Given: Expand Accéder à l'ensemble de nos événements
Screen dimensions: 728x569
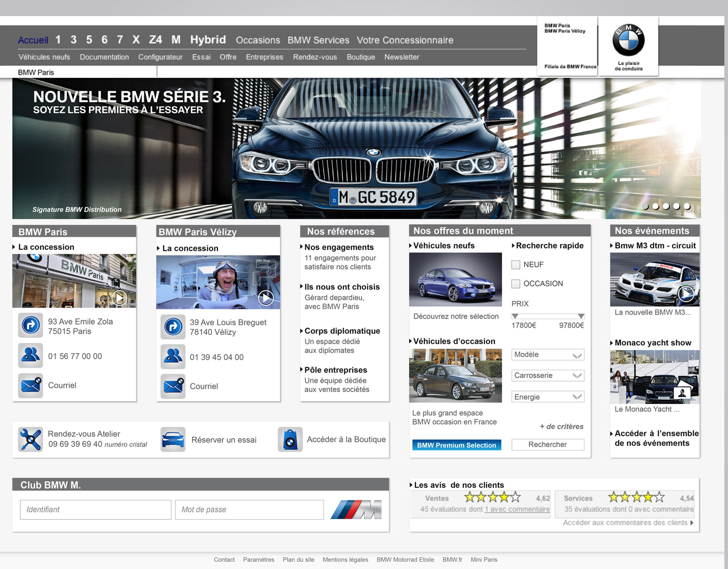Looking at the screenshot, I should click(x=655, y=438).
